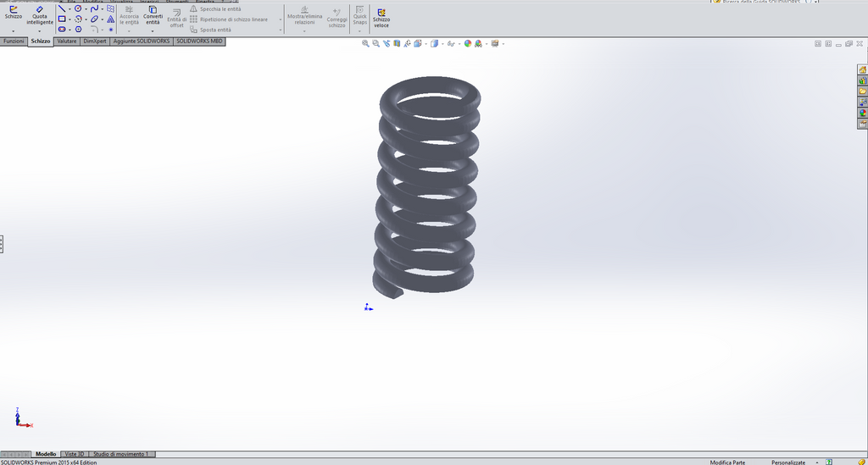
Task: Choose the Corner Rectangle tool
Action: click(x=62, y=19)
